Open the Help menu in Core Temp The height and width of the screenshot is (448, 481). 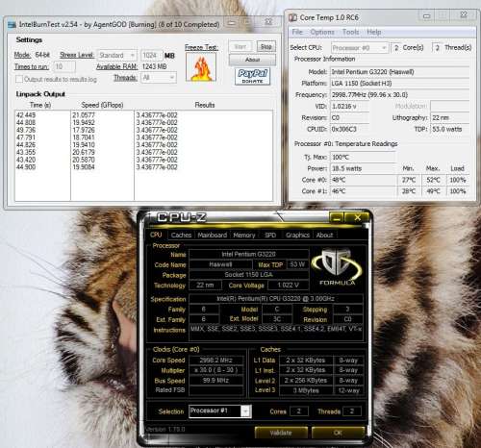tap(374, 32)
